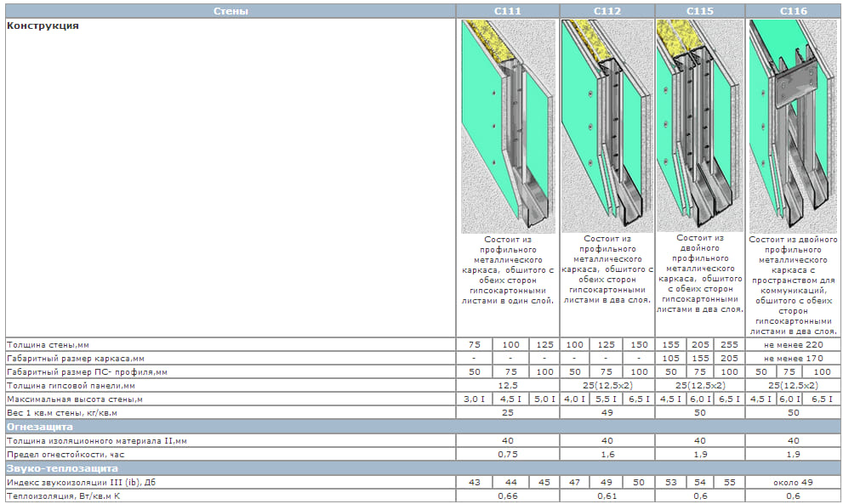
Task: Click the "Стены" table header
Action: (x=230, y=11)
